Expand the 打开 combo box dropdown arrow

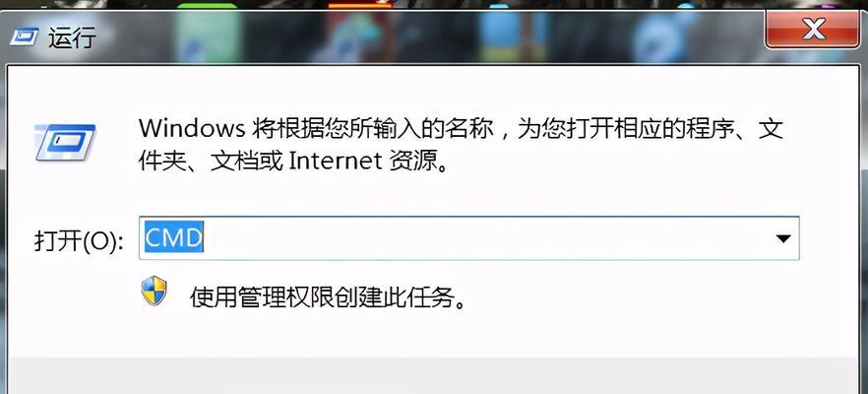point(782,238)
